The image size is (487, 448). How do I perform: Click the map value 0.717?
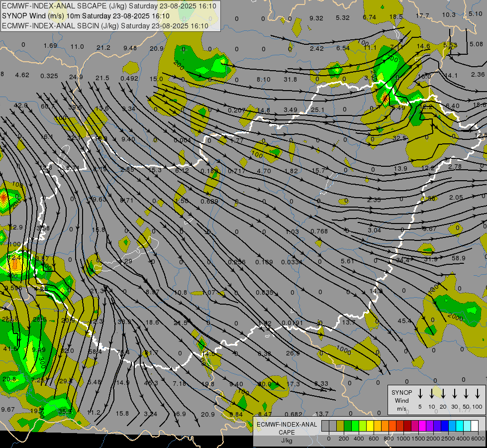[237, 171]
